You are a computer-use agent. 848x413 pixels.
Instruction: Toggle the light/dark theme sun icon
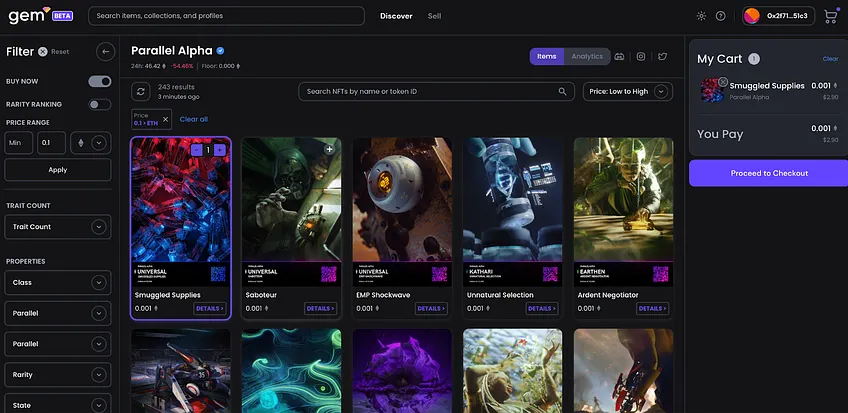[x=701, y=16]
